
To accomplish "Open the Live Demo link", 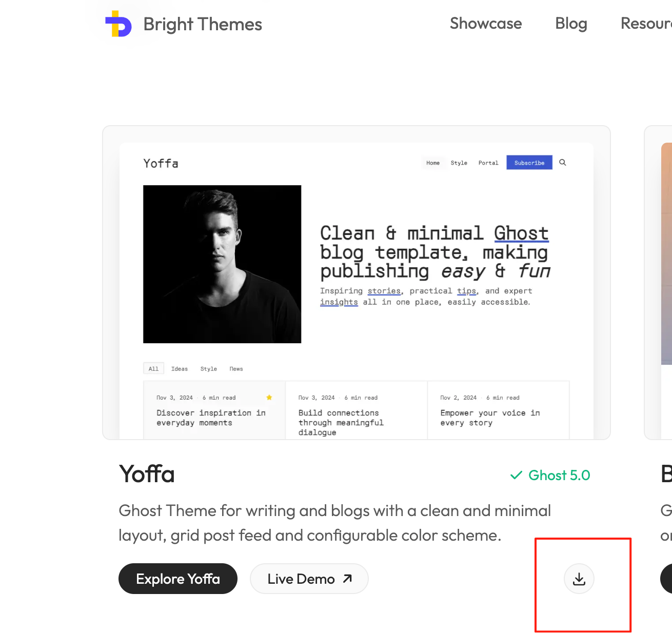I will [309, 579].
